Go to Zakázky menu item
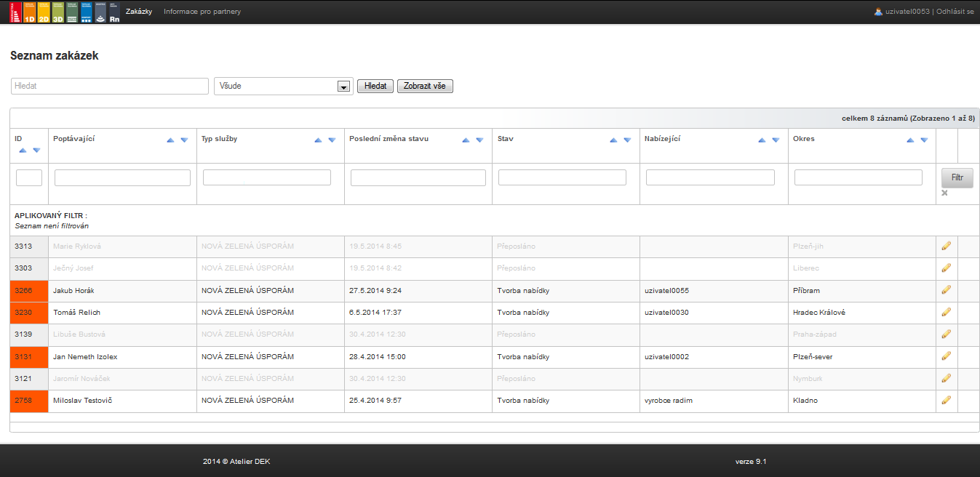 139,12
